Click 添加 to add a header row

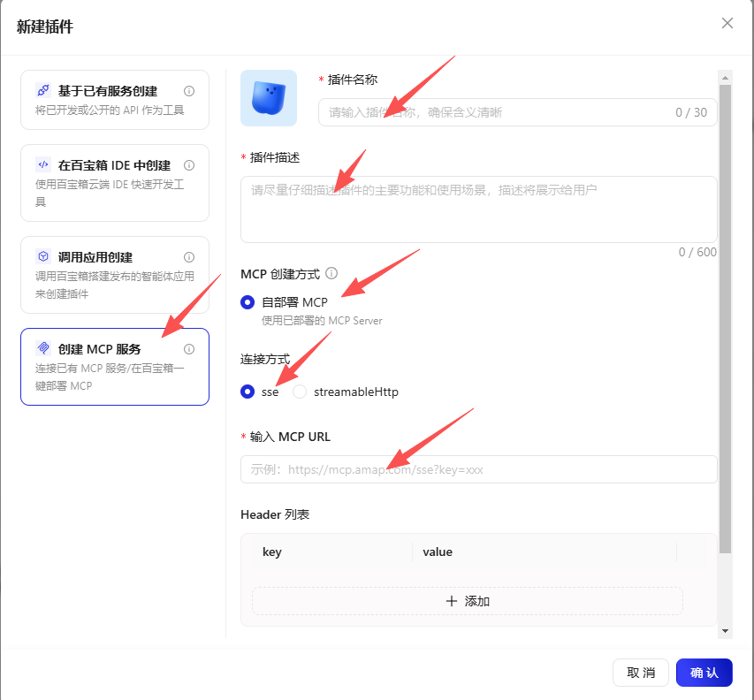(468, 601)
